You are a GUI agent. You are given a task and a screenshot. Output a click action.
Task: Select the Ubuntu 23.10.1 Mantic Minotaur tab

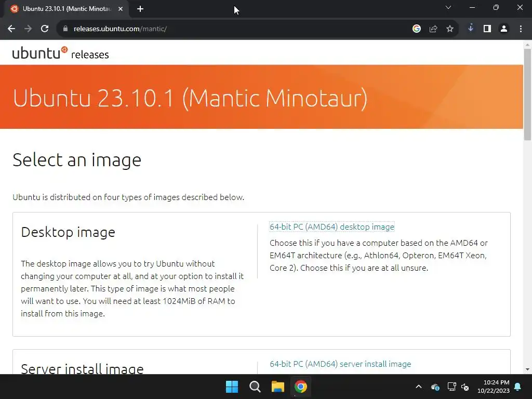click(x=66, y=9)
